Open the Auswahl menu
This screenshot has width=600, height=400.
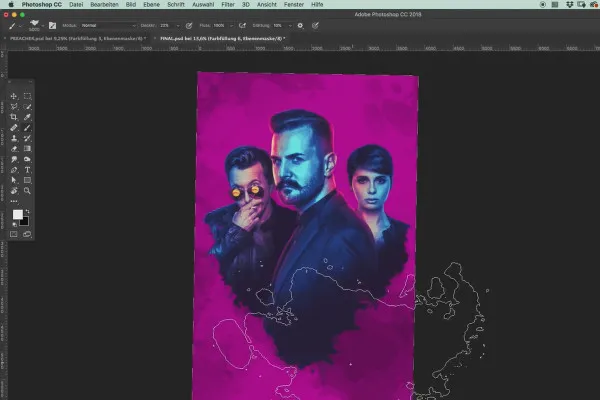[203, 5]
